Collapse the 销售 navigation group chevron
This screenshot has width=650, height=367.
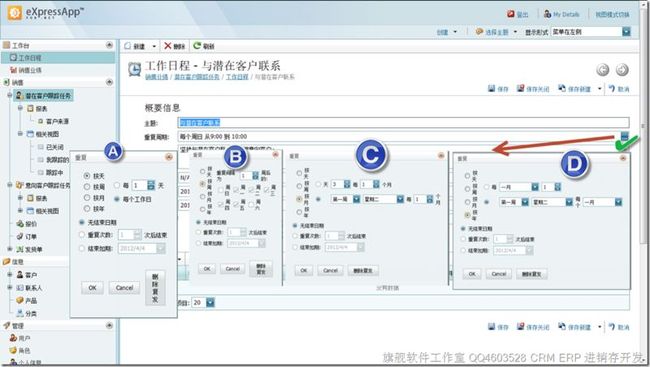[x=109, y=82]
